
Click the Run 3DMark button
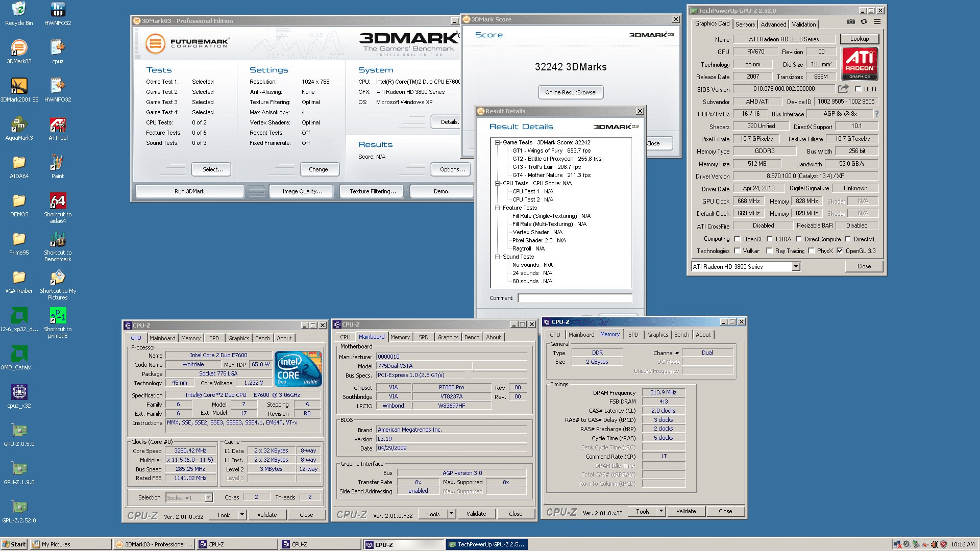pos(189,191)
